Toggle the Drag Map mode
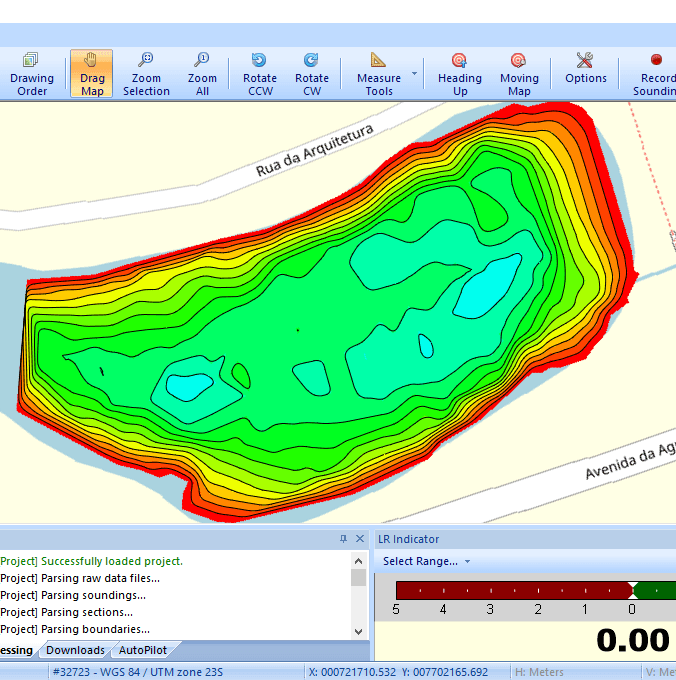Image resolution: width=676 pixels, height=680 pixels. (x=92, y=74)
